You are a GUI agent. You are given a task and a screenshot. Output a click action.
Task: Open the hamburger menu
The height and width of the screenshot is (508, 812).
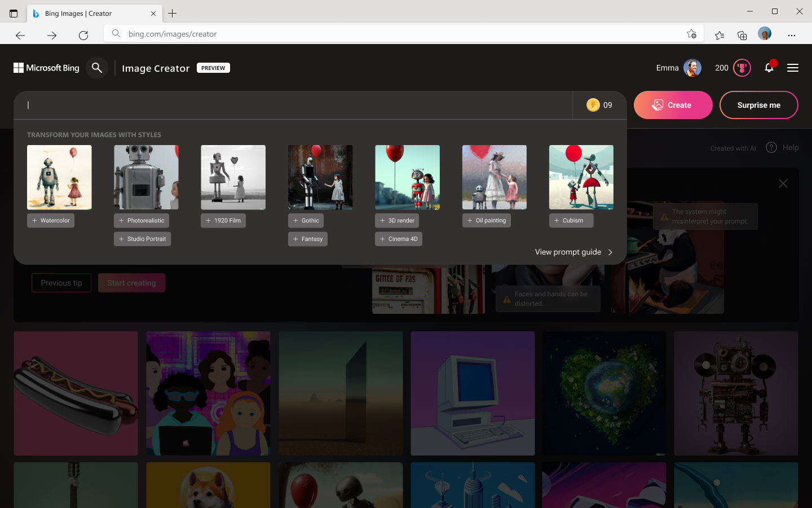(792, 68)
